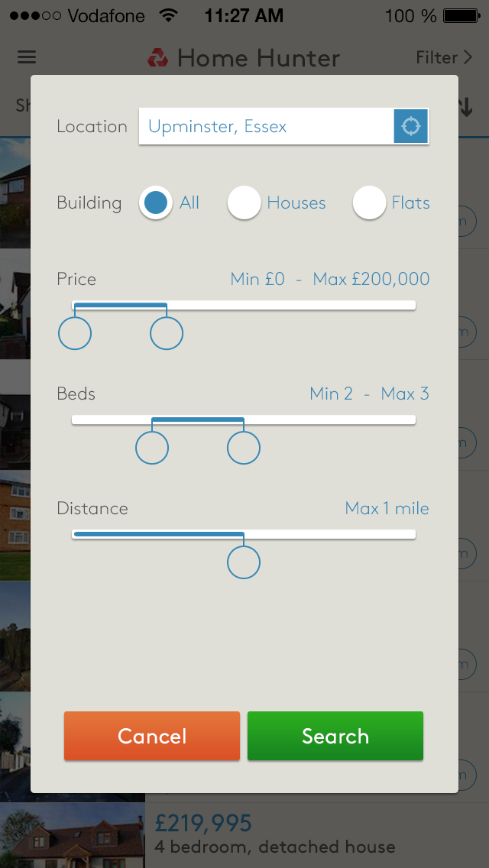The image size is (489, 868).
Task: Tap the Wi-Fi status icon
Action: pos(167,15)
